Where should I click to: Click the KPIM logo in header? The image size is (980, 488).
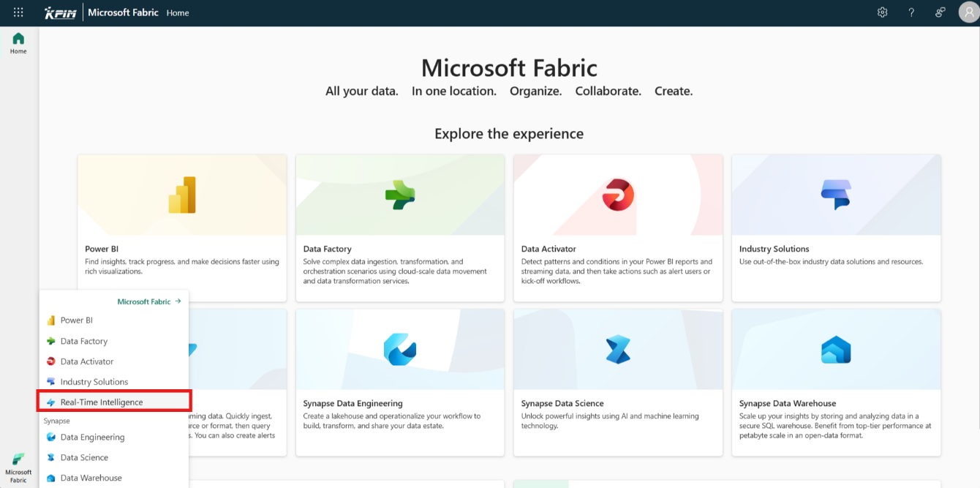60,12
